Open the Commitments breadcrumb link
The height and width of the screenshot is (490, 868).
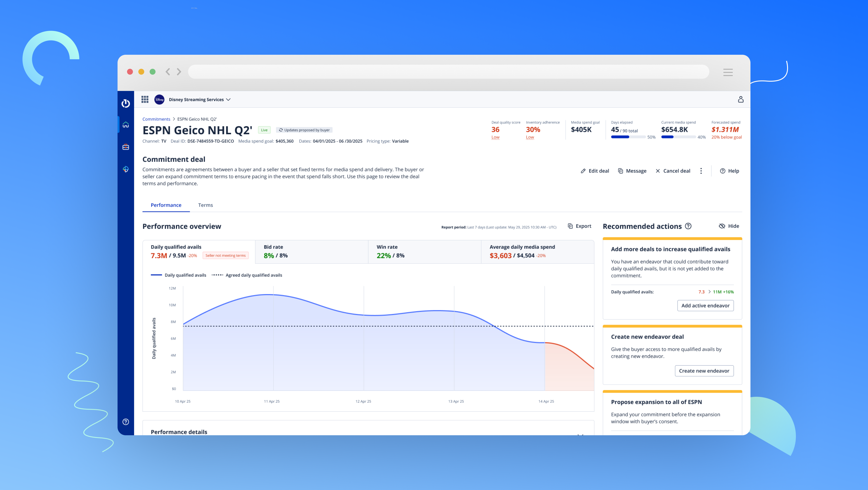156,119
